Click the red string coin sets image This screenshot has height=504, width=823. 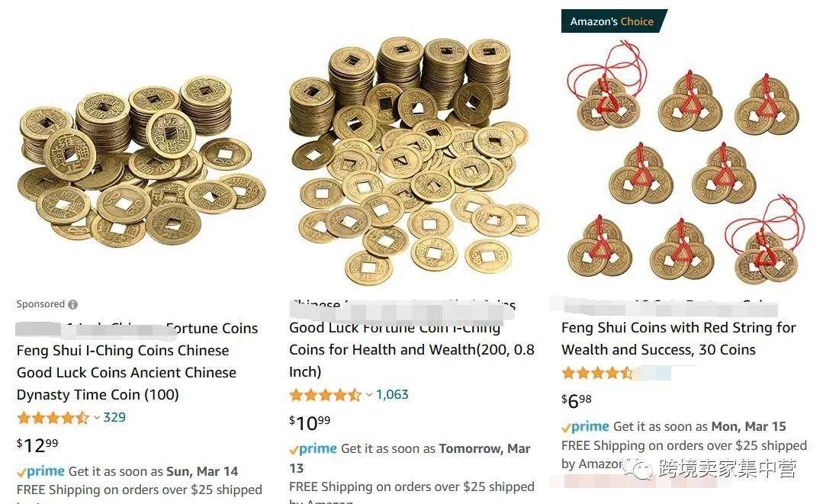tap(686, 163)
